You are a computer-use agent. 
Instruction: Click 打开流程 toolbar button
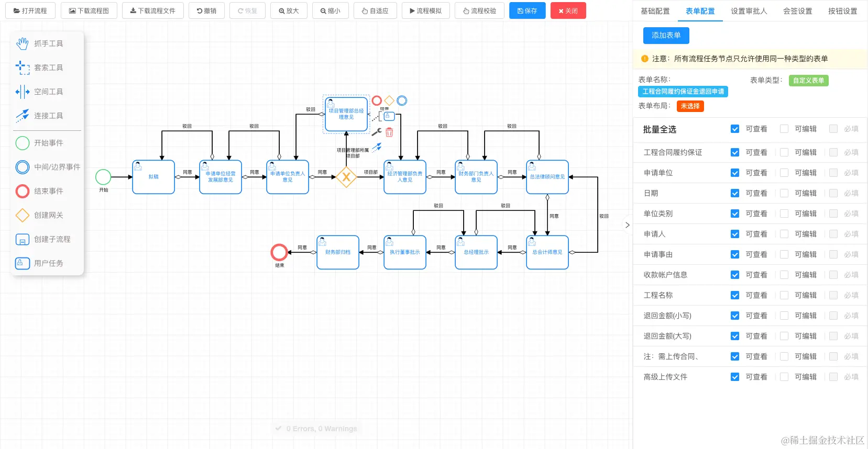pos(30,10)
